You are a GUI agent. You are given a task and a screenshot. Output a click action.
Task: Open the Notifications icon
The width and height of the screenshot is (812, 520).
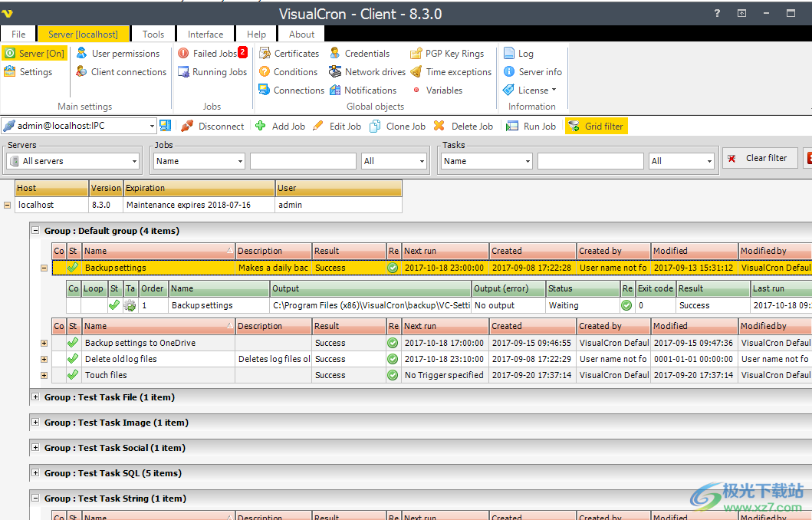pos(335,90)
